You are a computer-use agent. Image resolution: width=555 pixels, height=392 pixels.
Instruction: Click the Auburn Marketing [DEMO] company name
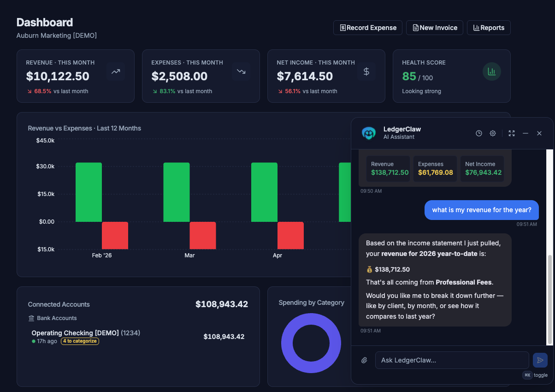pos(57,36)
